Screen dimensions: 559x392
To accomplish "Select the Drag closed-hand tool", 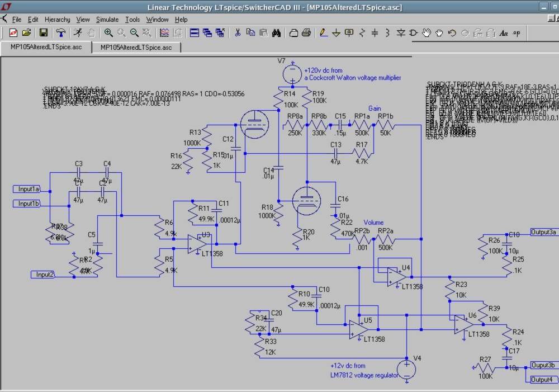I will point(439,33).
